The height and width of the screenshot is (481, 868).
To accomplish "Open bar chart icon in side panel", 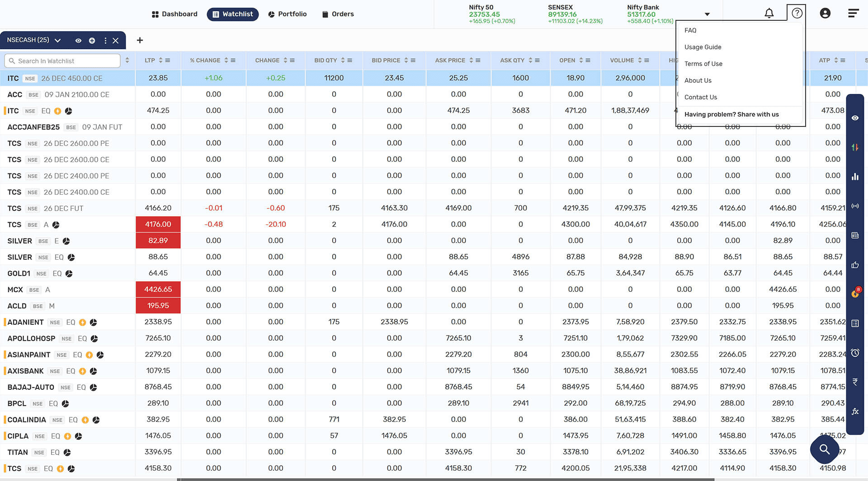I will coord(855,177).
